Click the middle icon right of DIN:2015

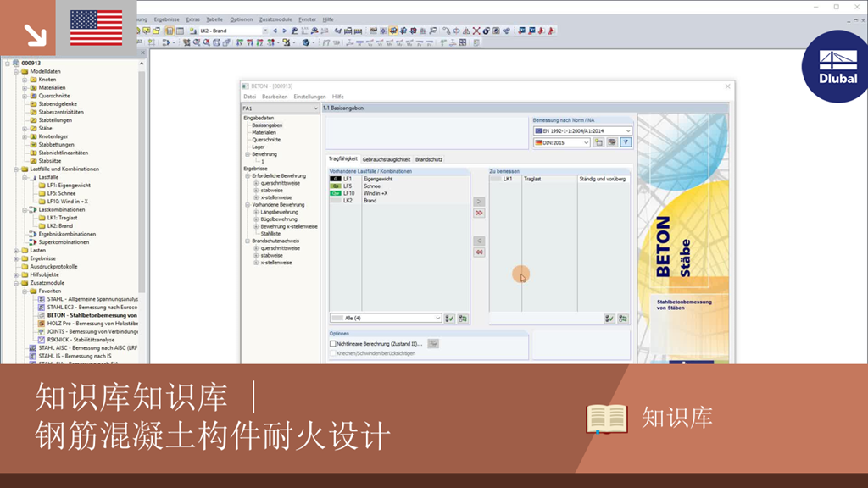click(612, 142)
